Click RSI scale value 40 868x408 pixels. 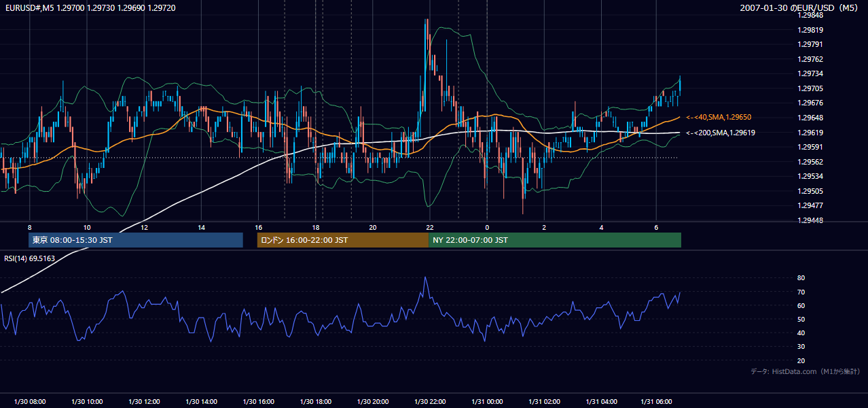click(x=801, y=333)
